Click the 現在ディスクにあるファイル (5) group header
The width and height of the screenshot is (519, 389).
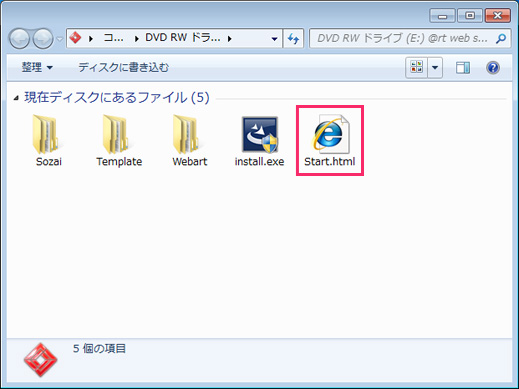pos(117,98)
